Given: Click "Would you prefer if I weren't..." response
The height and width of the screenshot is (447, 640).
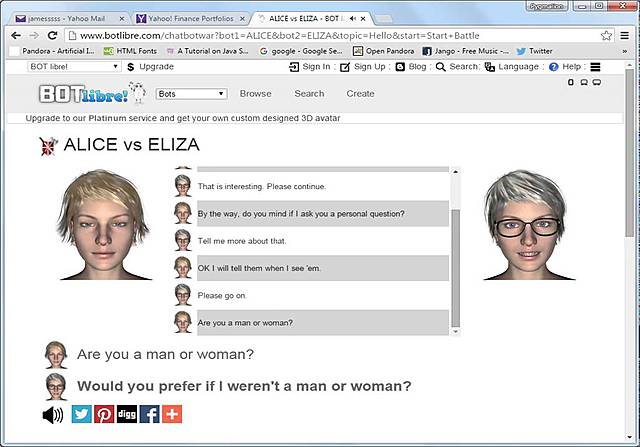Looking at the screenshot, I should pyautogui.click(x=244, y=386).
